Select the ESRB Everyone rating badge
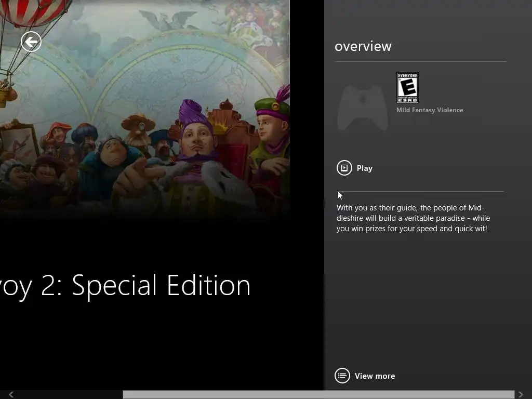 click(407, 87)
